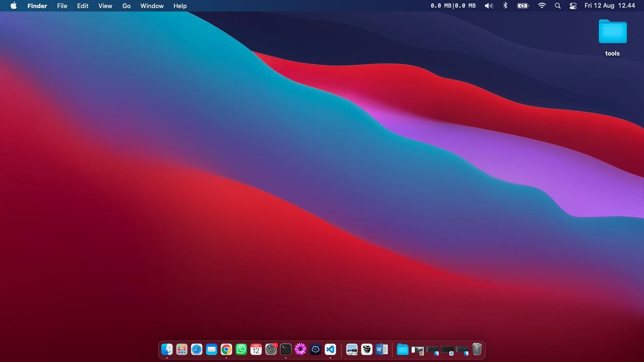Open the Go menu
The width and height of the screenshot is (644, 362).
(126, 6)
